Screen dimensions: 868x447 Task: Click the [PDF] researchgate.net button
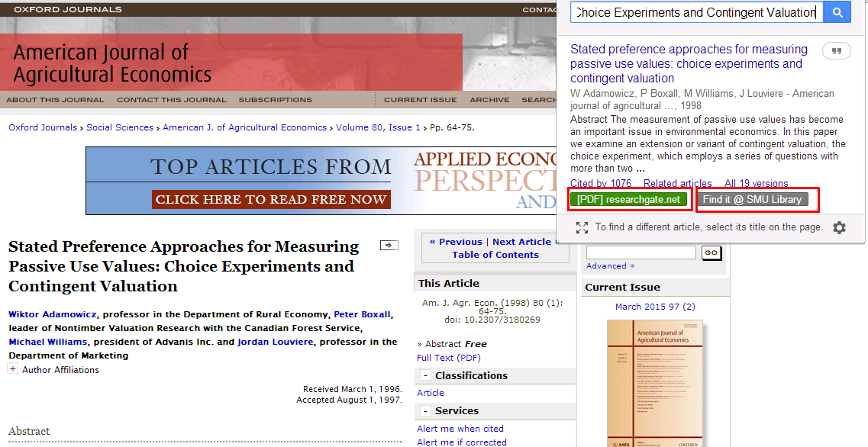tap(628, 200)
